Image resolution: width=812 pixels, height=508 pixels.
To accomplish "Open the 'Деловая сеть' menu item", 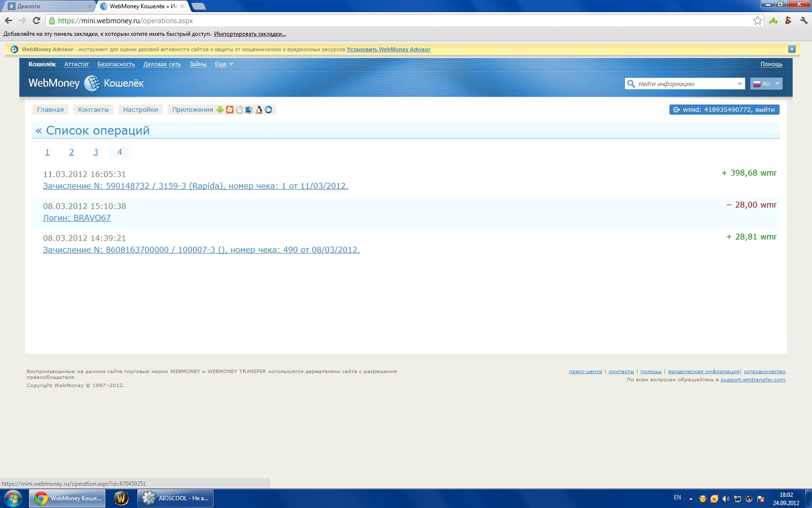I will click(162, 64).
